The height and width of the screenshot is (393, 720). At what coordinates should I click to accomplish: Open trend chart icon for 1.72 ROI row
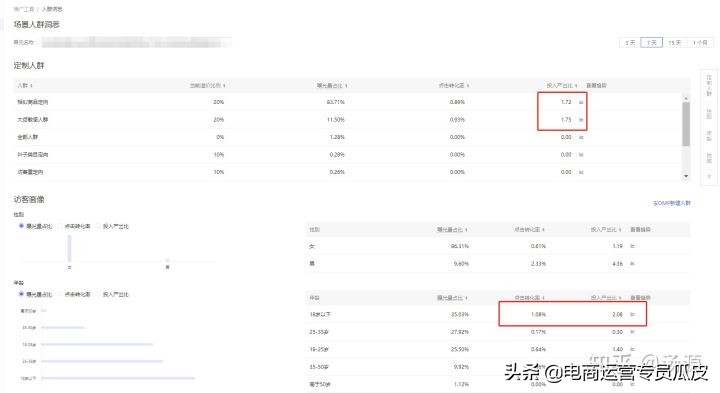[581, 102]
